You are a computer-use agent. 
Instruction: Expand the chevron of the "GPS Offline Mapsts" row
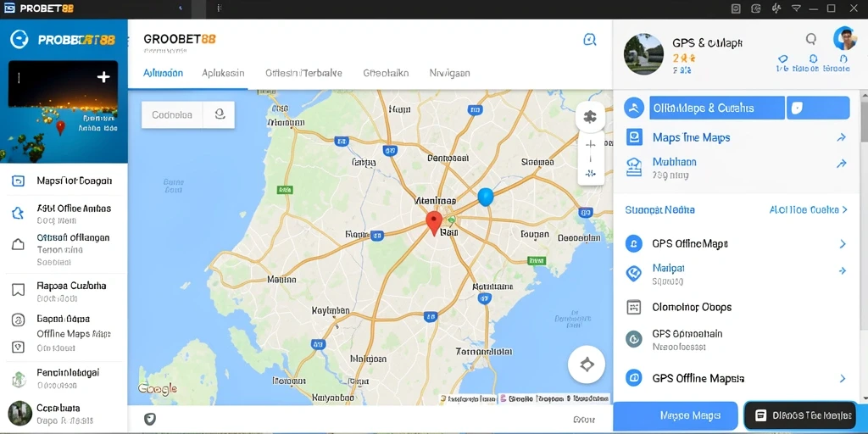click(x=843, y=379)
